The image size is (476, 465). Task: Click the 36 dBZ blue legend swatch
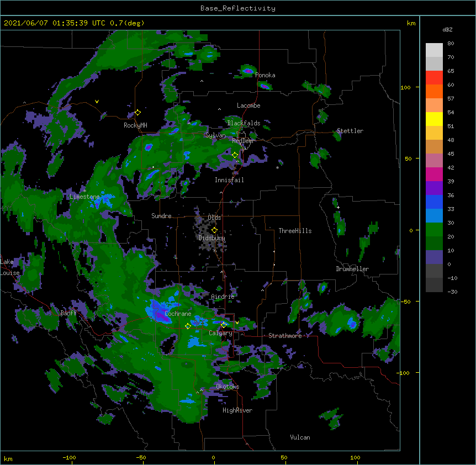click(434, 202)
